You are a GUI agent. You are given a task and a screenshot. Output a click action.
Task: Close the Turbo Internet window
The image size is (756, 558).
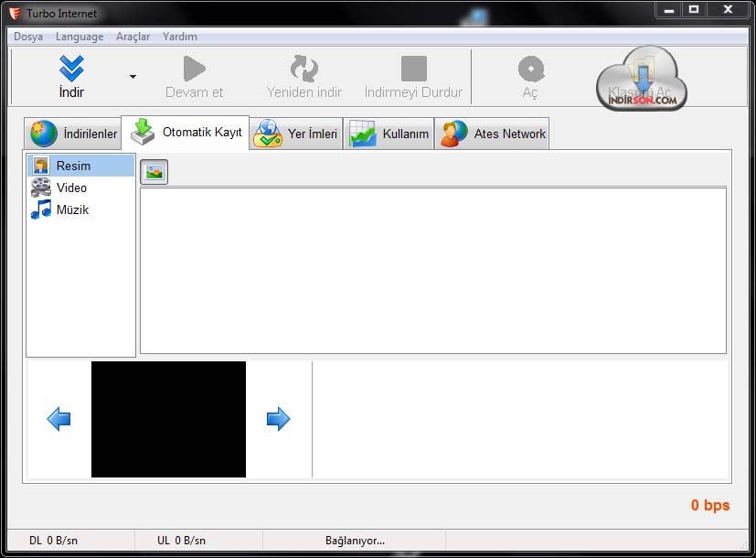(729, 10)
